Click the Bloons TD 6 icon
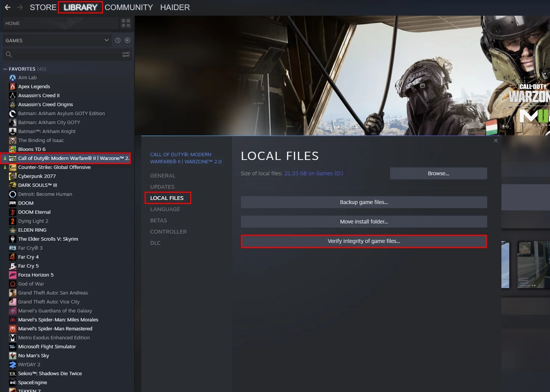The image size is (550, 392). pos(13,149)
